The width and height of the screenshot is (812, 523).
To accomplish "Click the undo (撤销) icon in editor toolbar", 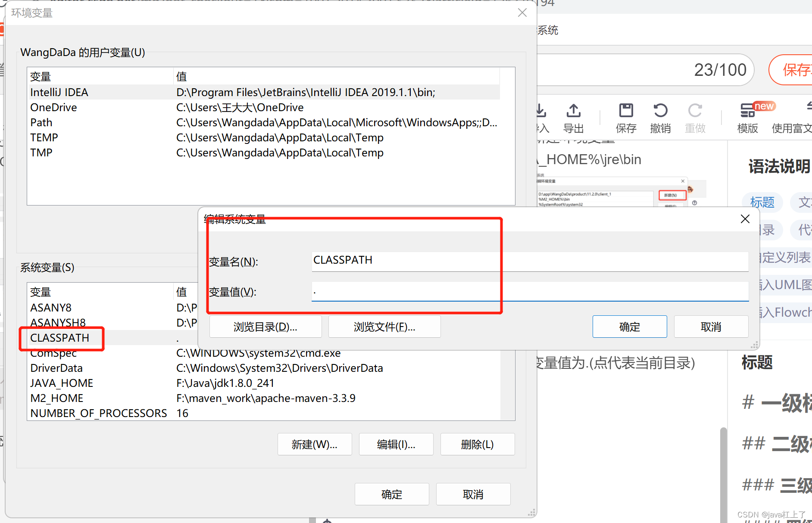I will [x=660, y=111].
